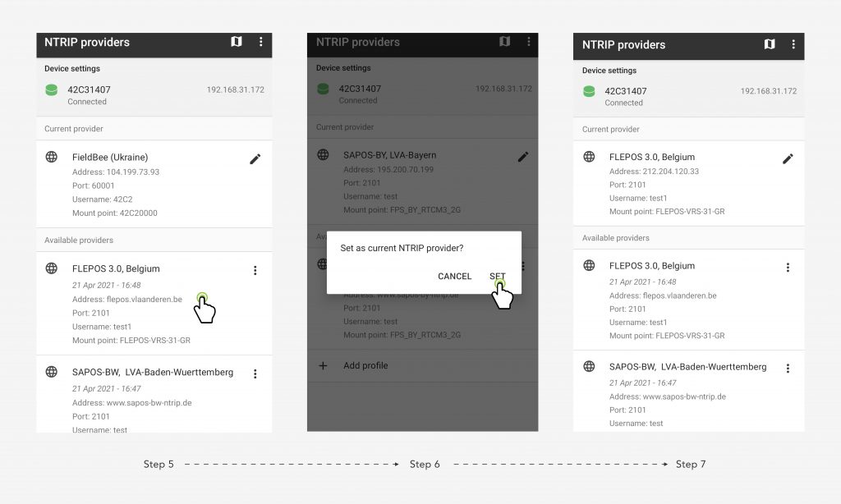Screen dimensions: 841x504
Task: Tap Add profile plus icon
Action: tap(323, 365)
